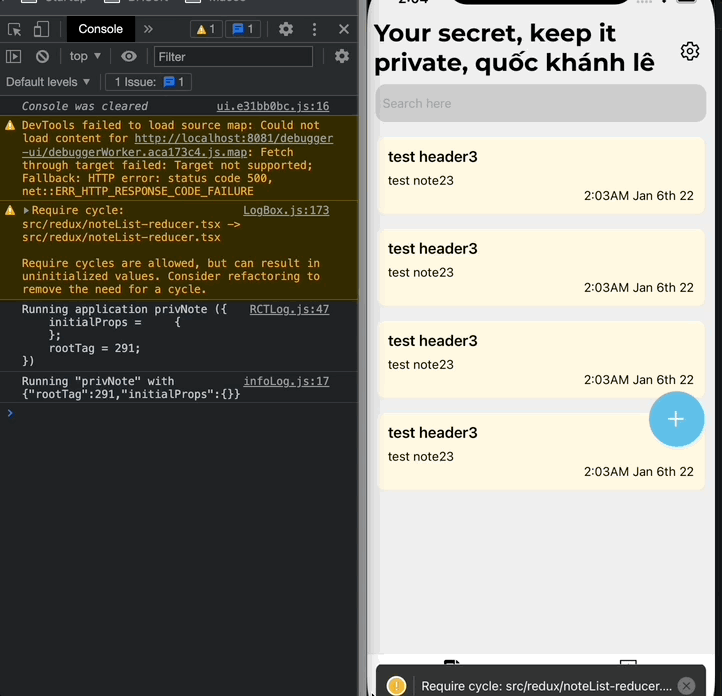This screenshot has height=696, width=722.
Task: Toggle the device toolbar icon
Action: pyautogui.click(x=41, y=29)
